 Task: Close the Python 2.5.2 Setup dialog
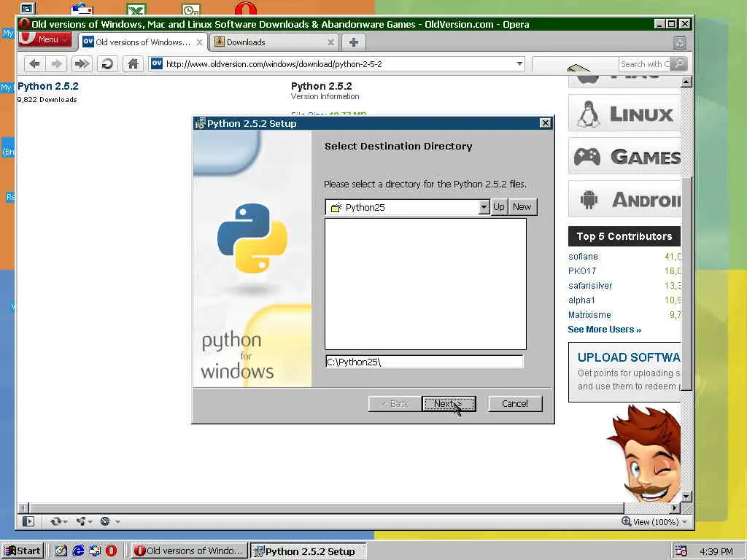click(x=546, y=123)
